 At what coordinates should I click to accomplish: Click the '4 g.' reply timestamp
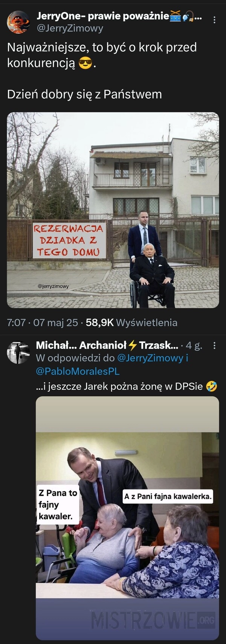194,345
